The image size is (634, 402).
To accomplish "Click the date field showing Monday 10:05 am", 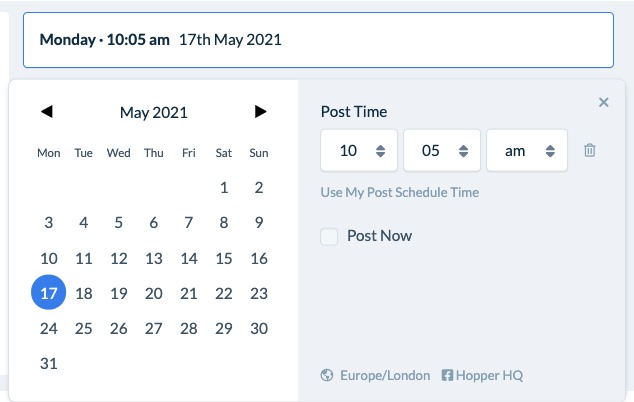I will [x=319, y=40].
